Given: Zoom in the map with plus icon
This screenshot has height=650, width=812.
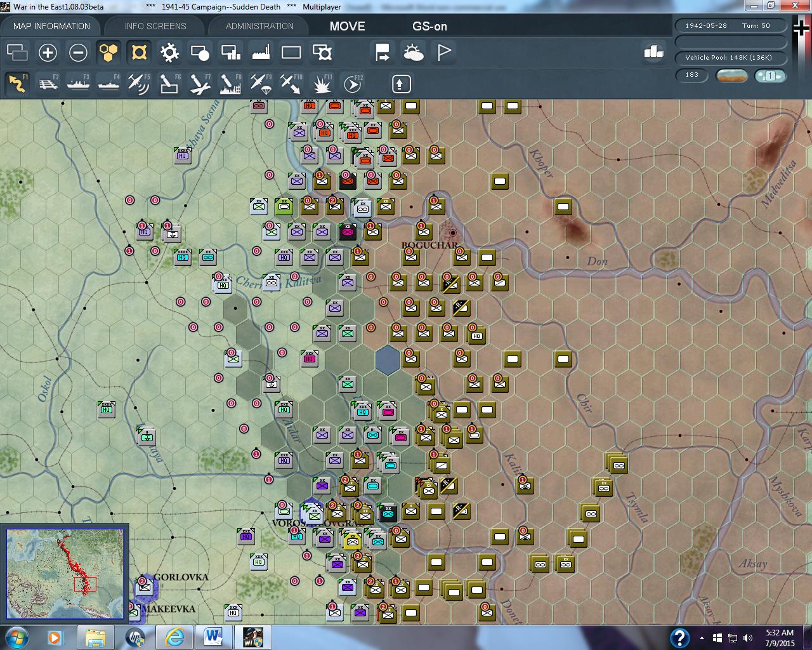Looking at the screenshot, I should click(48, 52).
